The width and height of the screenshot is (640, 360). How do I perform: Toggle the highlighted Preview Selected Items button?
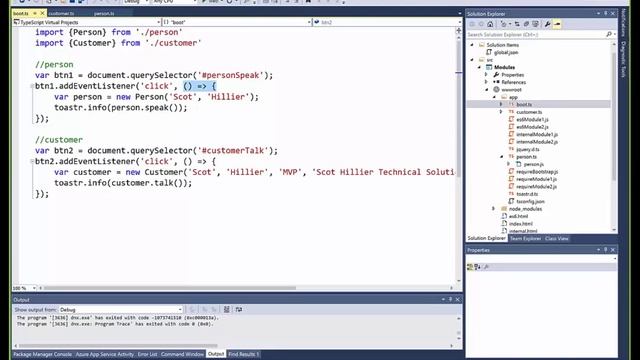tap(557, 24)
